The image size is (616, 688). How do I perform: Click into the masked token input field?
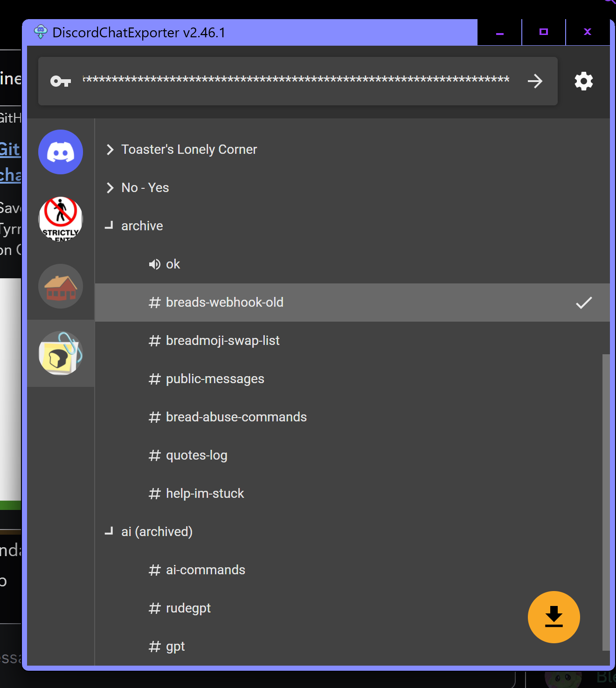pyautogui.click(x=296, y=80)
